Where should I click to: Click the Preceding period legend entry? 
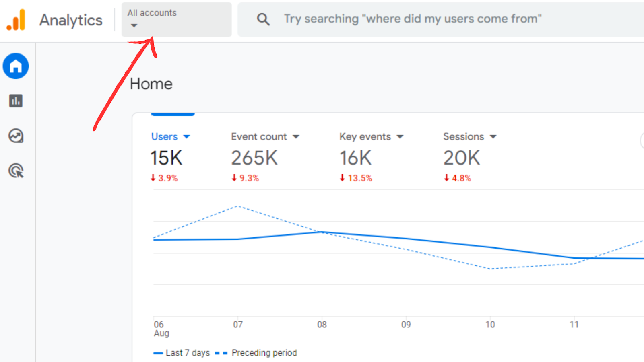point(256,353)
